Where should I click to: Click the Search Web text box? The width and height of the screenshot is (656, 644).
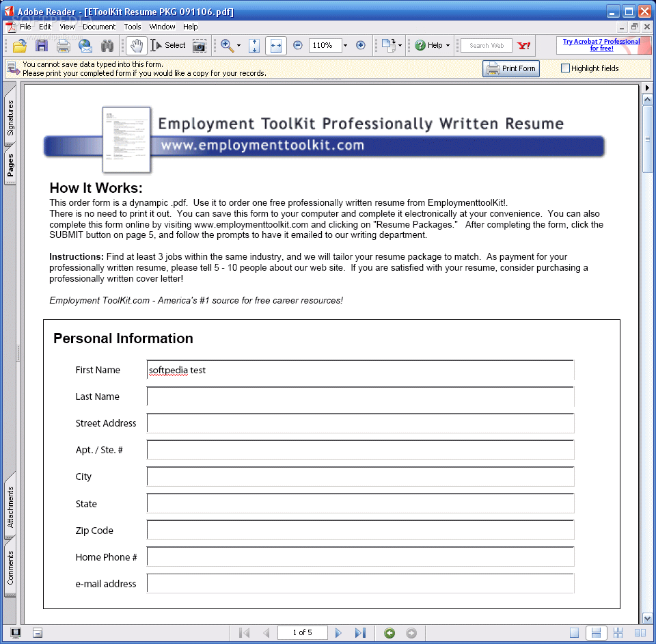click(x=486, y=46)
